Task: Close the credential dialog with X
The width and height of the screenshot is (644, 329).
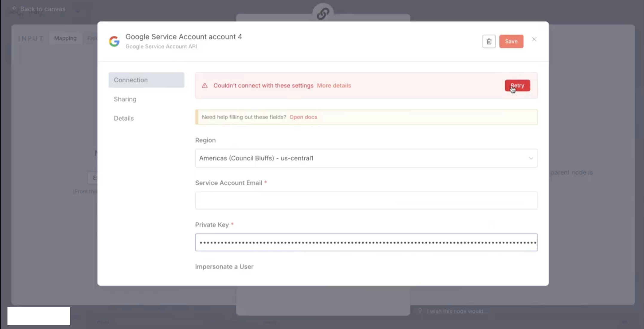Action: click(534, 39)
